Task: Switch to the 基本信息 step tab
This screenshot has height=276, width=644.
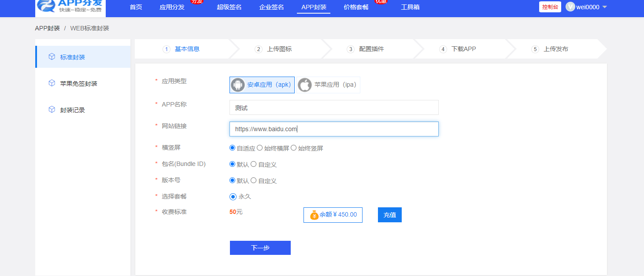Action: 187,49
